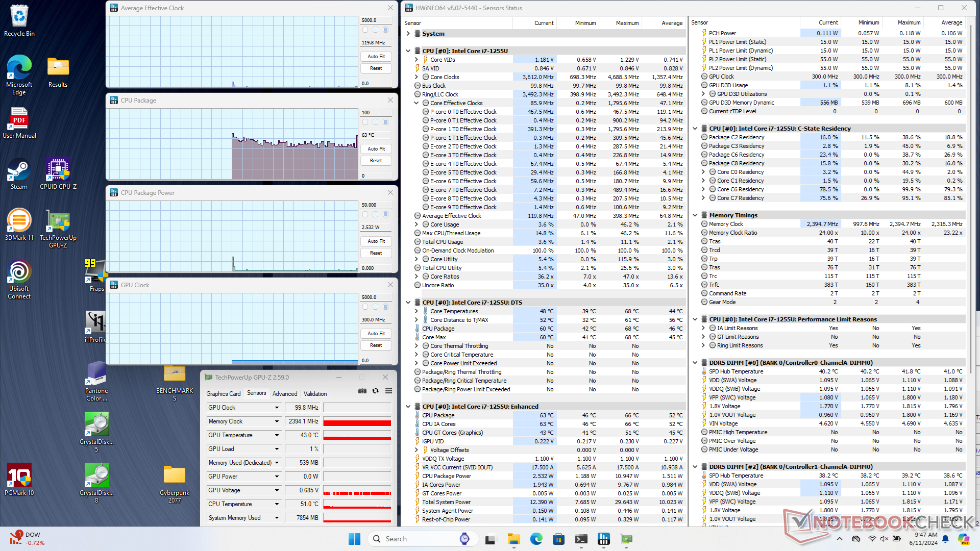The height and width of the screenshot is (551, 980).
Task: Click the 5000.0 maximum field in Average Effective Clock
Action: coord(376,20)
